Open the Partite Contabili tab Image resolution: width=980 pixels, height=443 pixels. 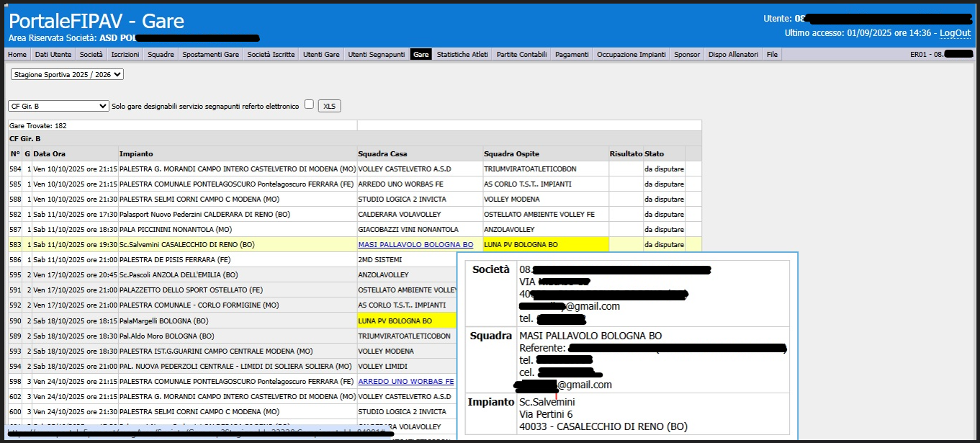coord(522,54)
